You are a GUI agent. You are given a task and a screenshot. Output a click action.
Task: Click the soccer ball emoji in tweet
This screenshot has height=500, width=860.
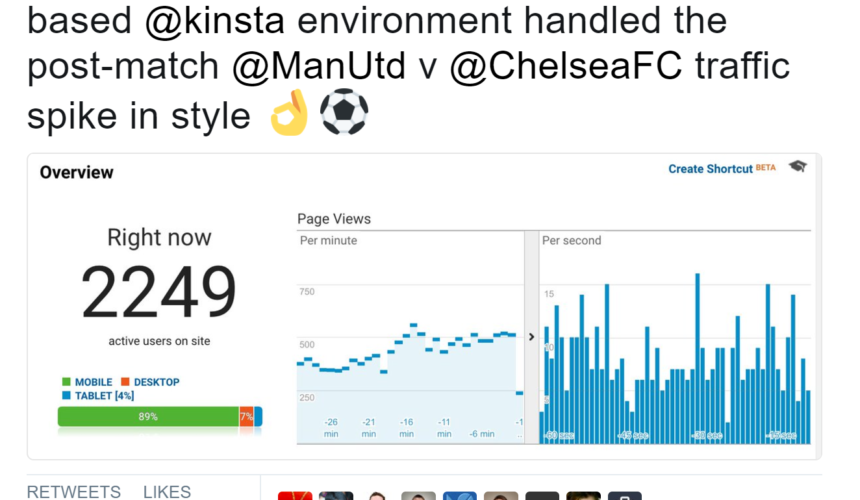pyautogui.click(x=344, y=112)
